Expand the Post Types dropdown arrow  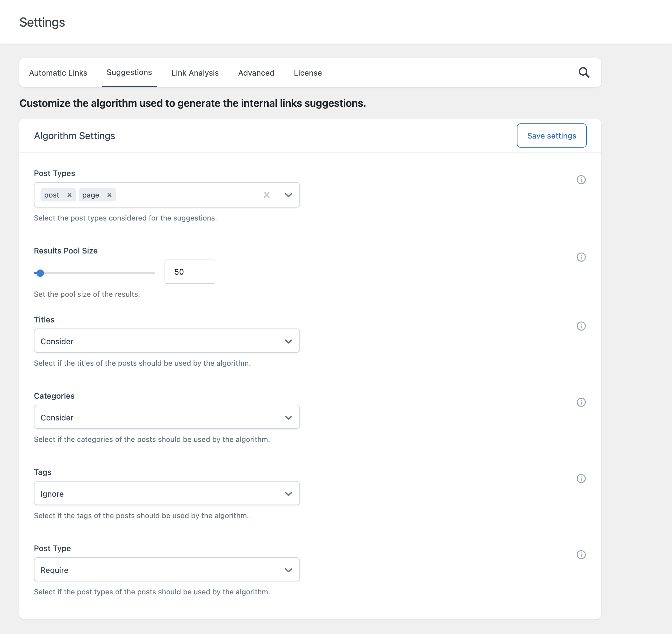[288, 195]
